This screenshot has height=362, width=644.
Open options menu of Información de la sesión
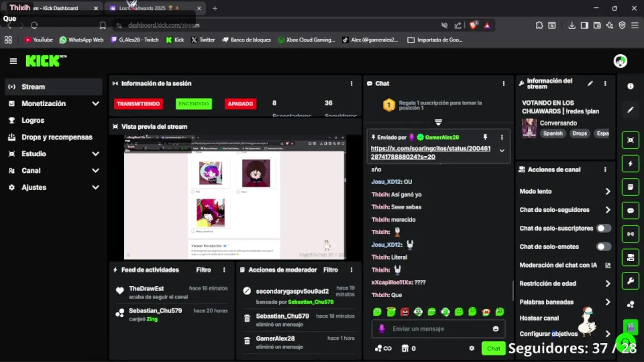coord(351,83)
